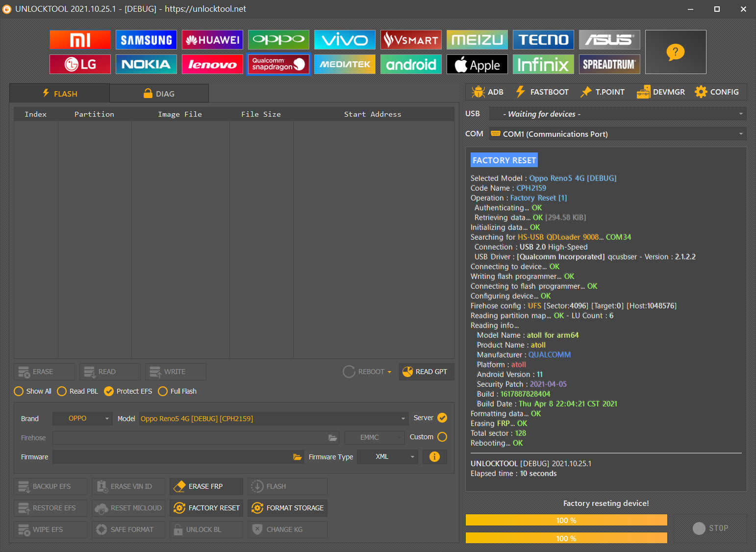
Task: Select the MediaTek brand logo
Action: click(x=345, y=64)
